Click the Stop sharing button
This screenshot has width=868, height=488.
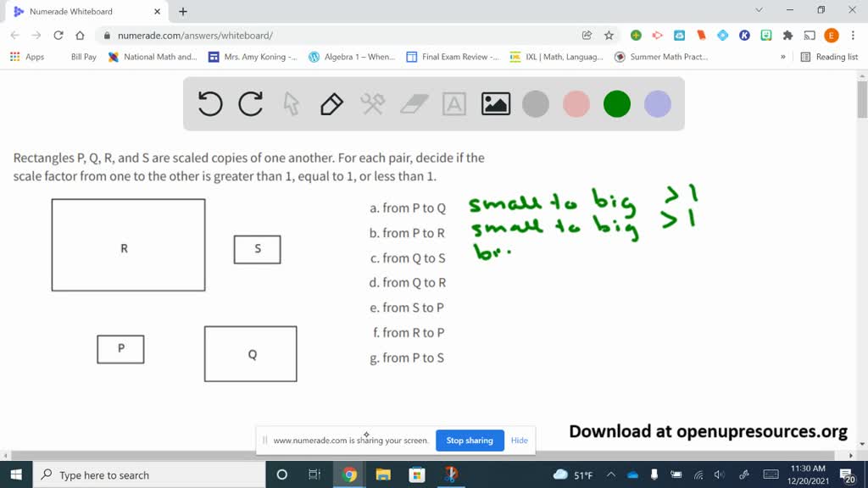click(469, 440)
